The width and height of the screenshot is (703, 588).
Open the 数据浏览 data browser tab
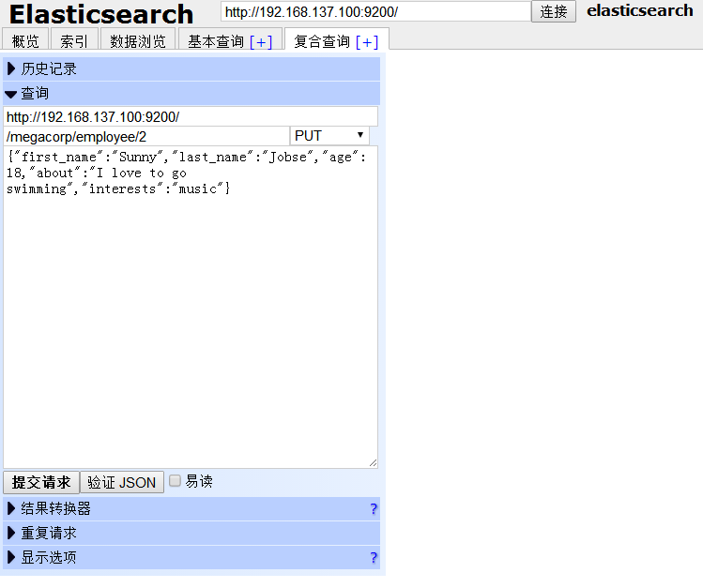138,40
